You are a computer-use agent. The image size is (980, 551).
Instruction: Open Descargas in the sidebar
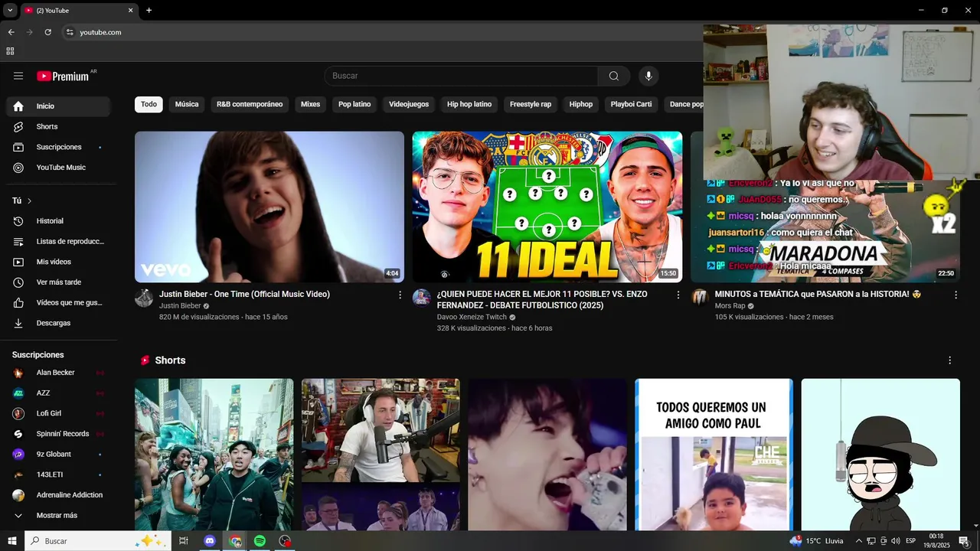pyautogui.click(x=58, y=323)
